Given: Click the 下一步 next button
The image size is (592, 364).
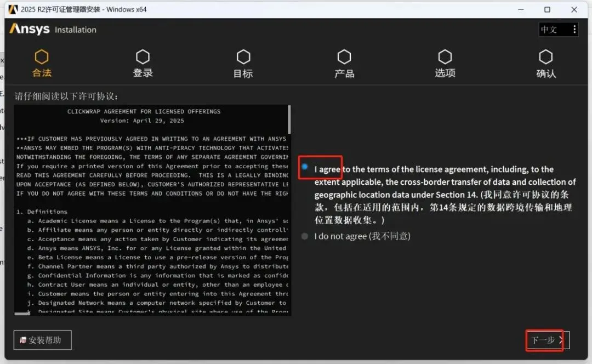Looking at the screenshot, I should (x=548, y=340).
